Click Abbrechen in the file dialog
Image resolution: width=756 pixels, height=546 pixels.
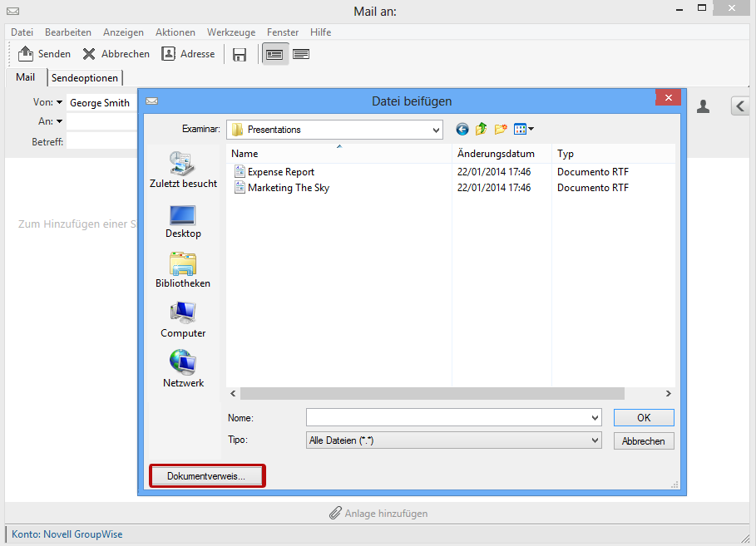click(x=644, y=441)
